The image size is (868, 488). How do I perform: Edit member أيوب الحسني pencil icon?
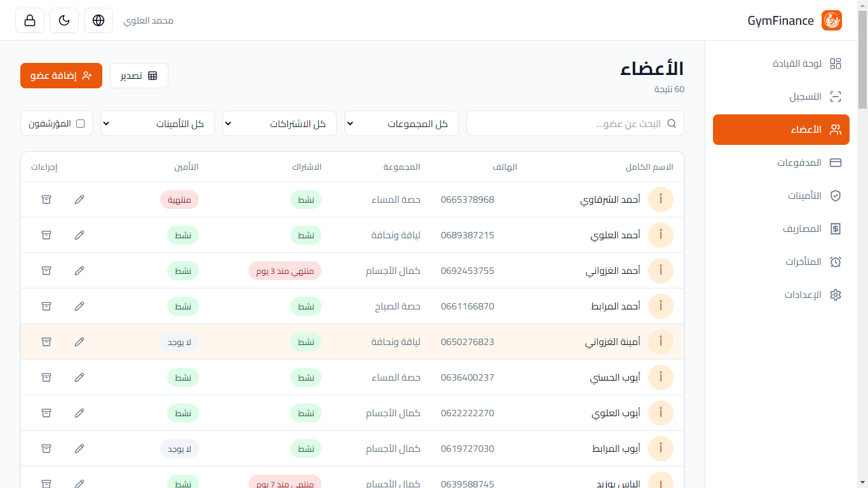pyautogui.click(x=79, y=377)
